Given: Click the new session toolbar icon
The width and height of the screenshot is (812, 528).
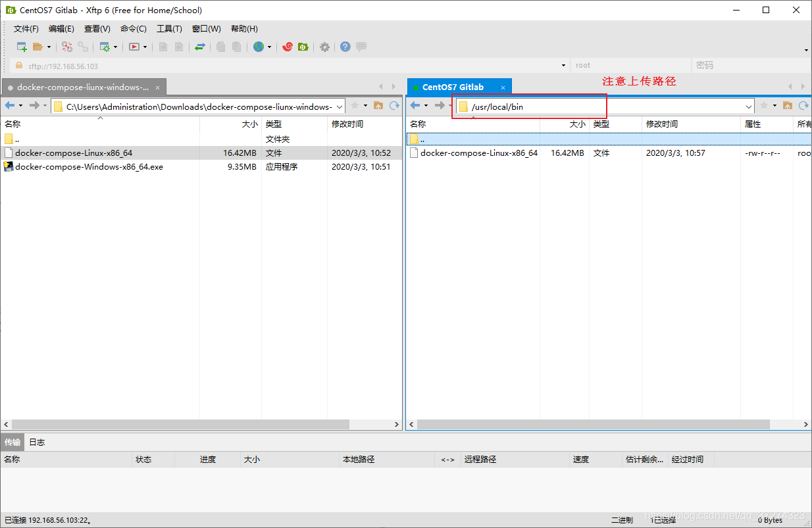Looking at the screenshot, I should [x=22, y=47].
